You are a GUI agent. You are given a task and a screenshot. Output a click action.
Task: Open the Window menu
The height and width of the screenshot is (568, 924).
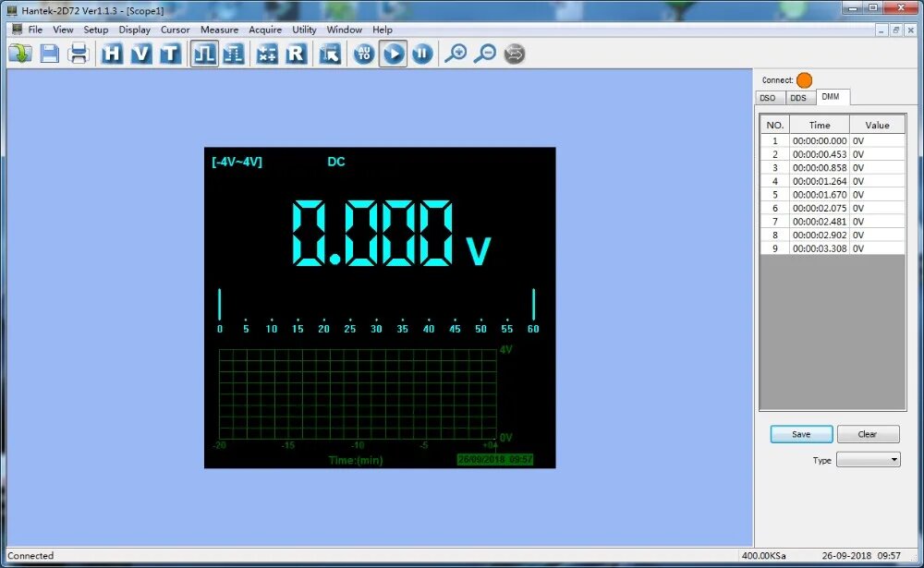tap(344, 30)
